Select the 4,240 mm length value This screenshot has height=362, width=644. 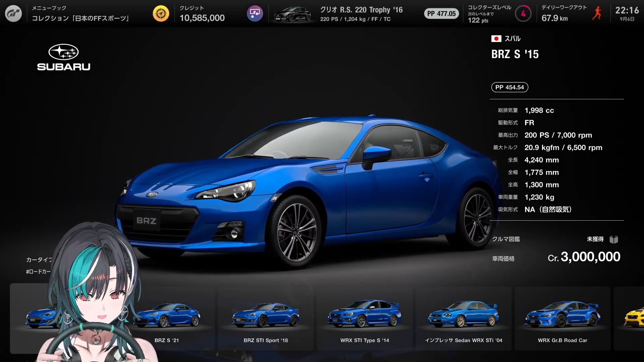point(542,160)
